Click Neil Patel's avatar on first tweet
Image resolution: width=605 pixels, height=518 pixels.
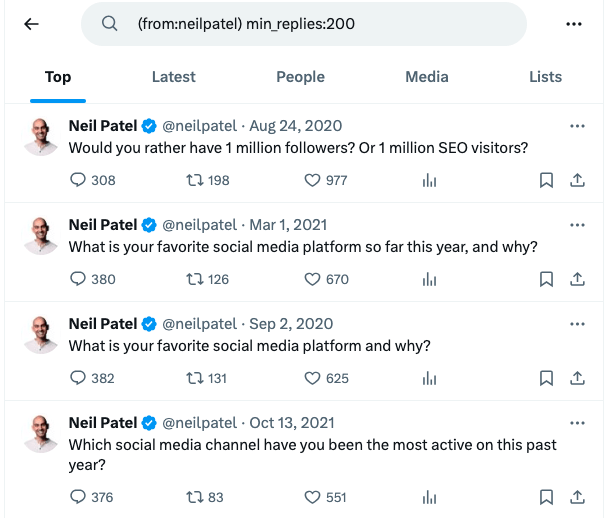click(x=41, y=136)
